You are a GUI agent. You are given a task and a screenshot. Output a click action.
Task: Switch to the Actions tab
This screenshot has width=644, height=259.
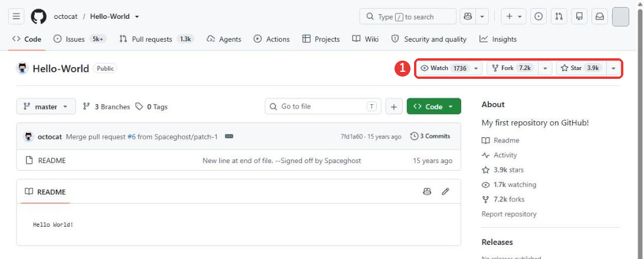(271, 39)
